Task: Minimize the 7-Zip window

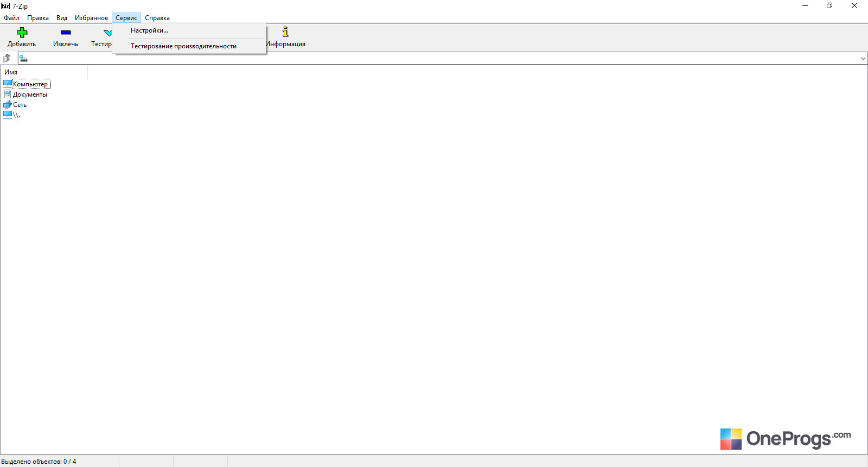Action: [805, 6]
